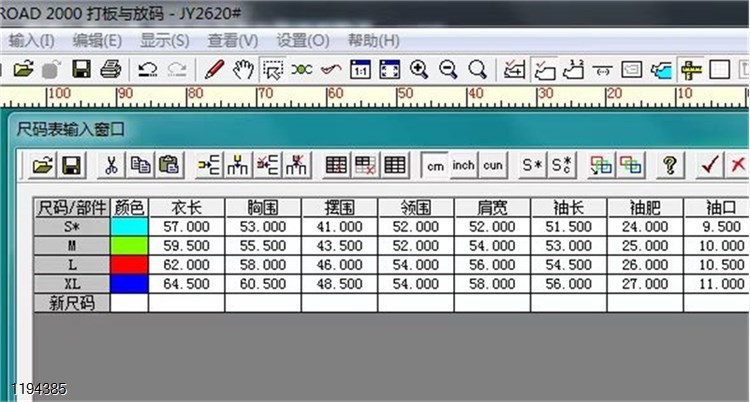Open the 设置(O) menu
This screenshot has height=402, width=750.
pos(302,41)
